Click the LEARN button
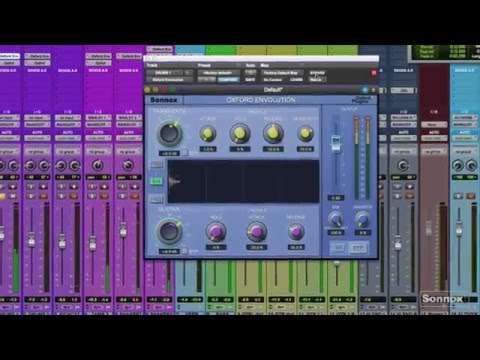 [296, 80]
